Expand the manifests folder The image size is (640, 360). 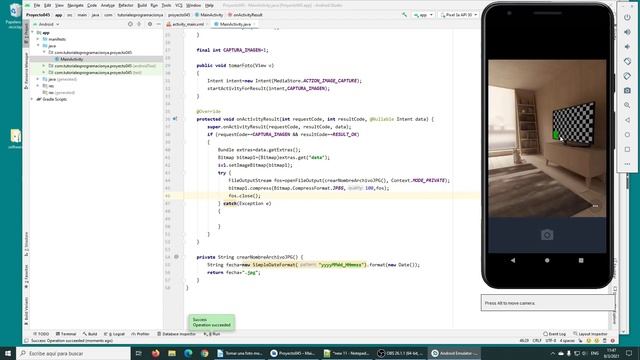pos(38,39)
